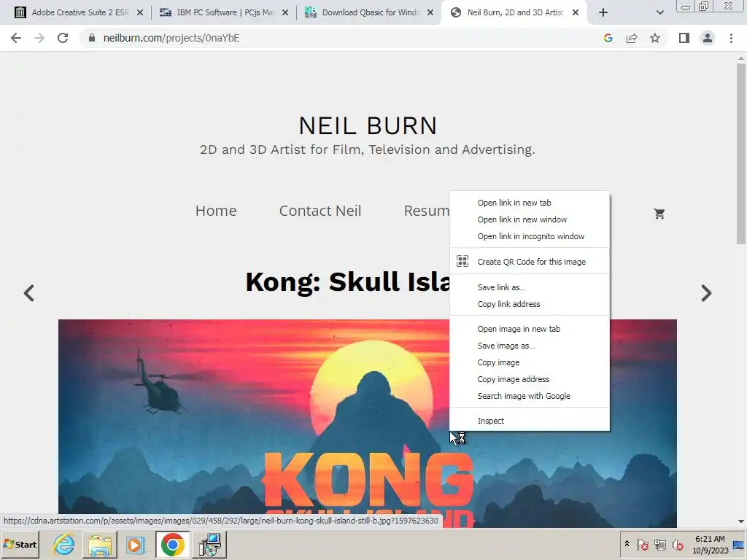The image size is (747, 560).
Task: Bookmark this page with star icon
Action: pyautogui.click(x=655, y=38)
